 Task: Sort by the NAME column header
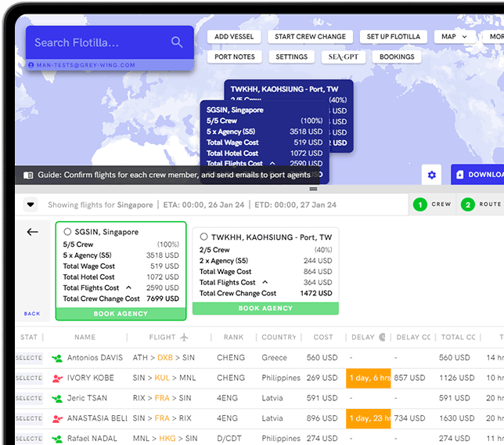tap(85, 337)
